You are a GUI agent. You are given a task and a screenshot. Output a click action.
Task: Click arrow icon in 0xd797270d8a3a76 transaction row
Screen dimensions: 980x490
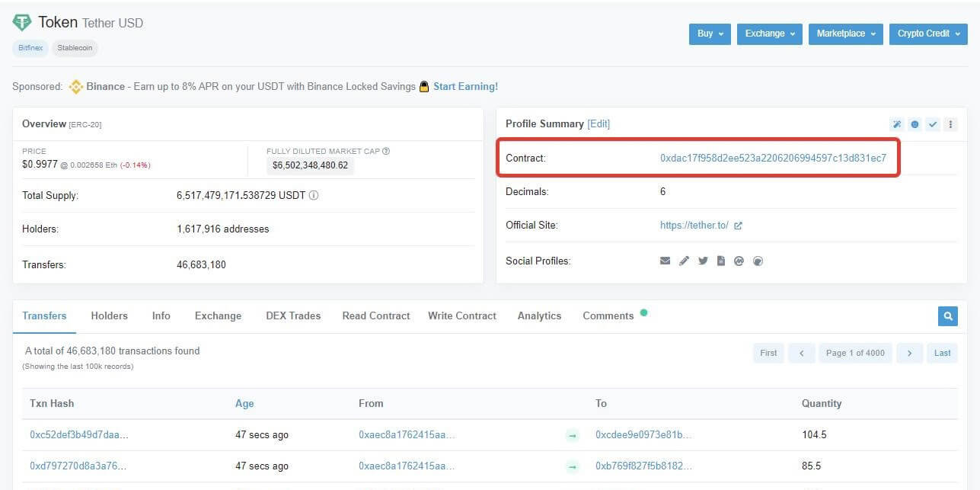click(573, 466)
